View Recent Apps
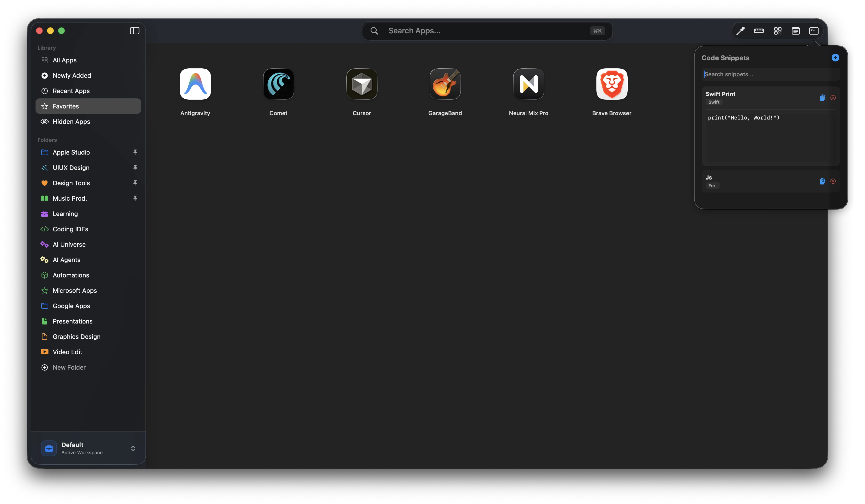This screenshot has height=504, width=865. [x=88, y=91]
